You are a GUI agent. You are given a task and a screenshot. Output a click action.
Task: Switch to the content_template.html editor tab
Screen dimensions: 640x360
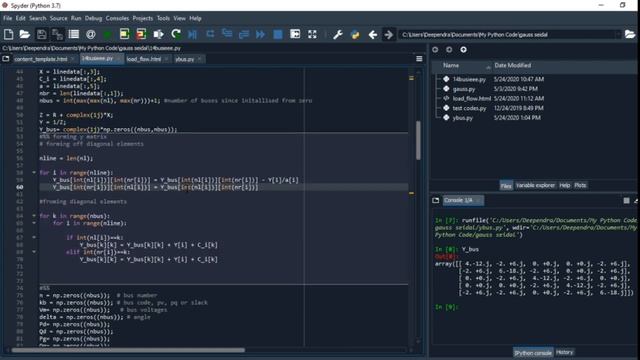[40, 59]
